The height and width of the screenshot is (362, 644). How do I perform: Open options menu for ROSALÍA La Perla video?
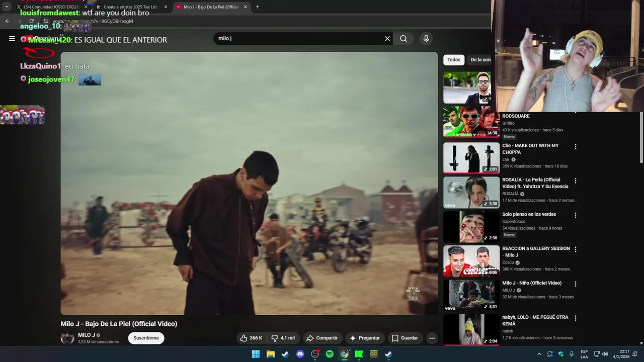[x=576, y=180]
